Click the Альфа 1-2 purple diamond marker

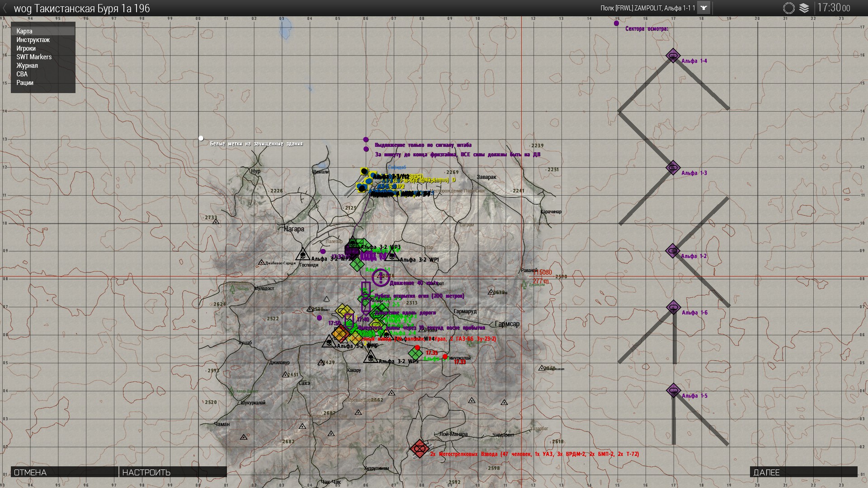point(673,251)
